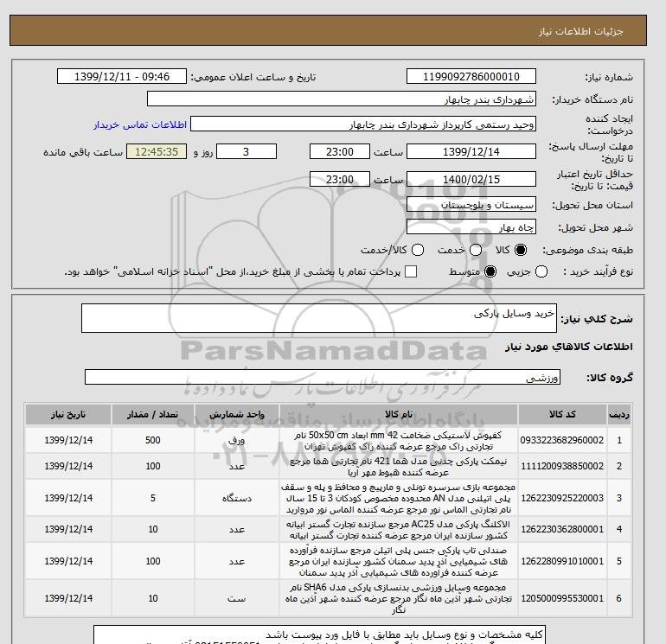Image resolution: width=666 pixels, height=644 pixels.
Task: Select item code 1262230362800001
Action: (562, 529)
